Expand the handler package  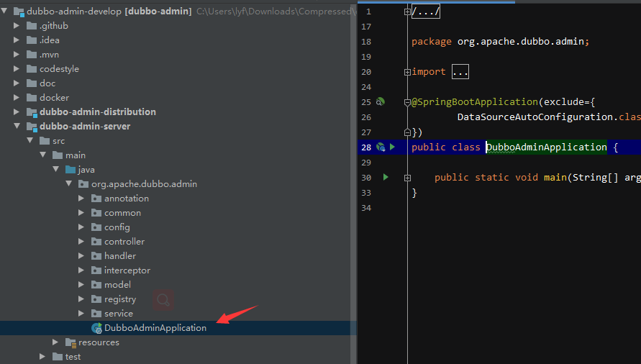coord(81,255)
